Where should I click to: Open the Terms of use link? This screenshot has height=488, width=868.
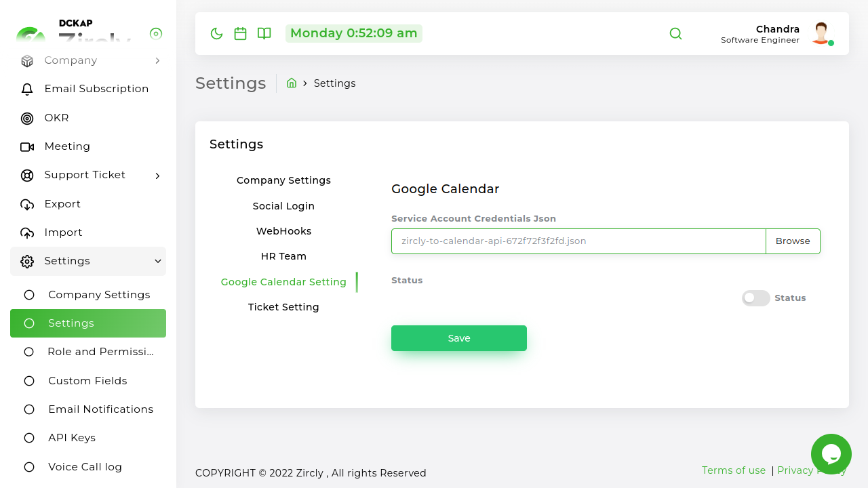(733, 470)
